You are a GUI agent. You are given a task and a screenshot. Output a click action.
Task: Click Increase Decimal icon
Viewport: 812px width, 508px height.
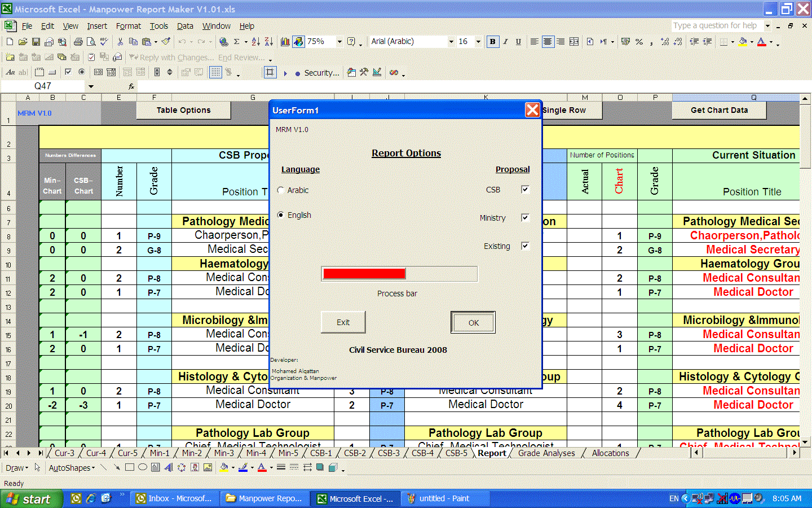pyautogui.click(x=665, y=42)
